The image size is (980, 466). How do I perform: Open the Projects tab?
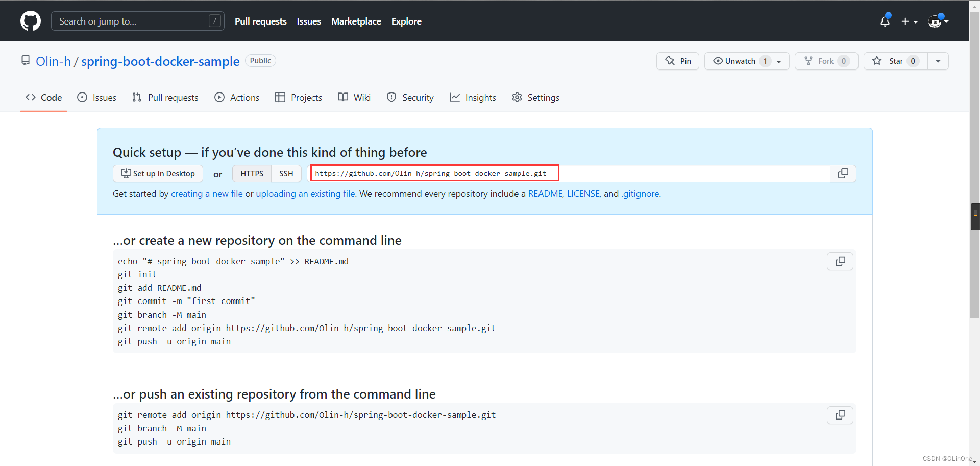click(x=299, y=97)
